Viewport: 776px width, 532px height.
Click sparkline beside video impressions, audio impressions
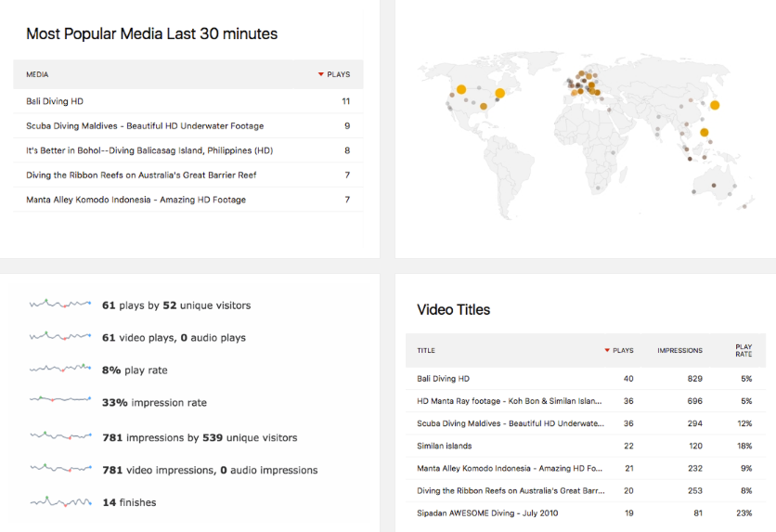pyautogui.click(x=59, y=469)
